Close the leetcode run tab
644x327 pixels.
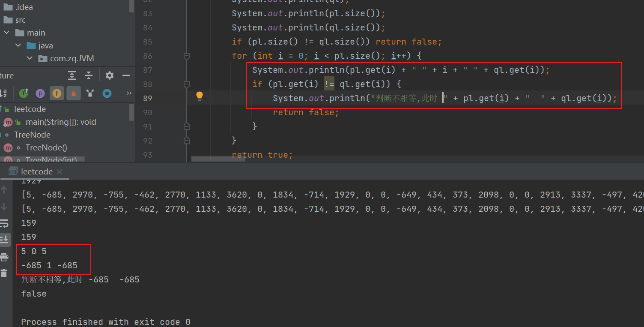pos(60,172)
